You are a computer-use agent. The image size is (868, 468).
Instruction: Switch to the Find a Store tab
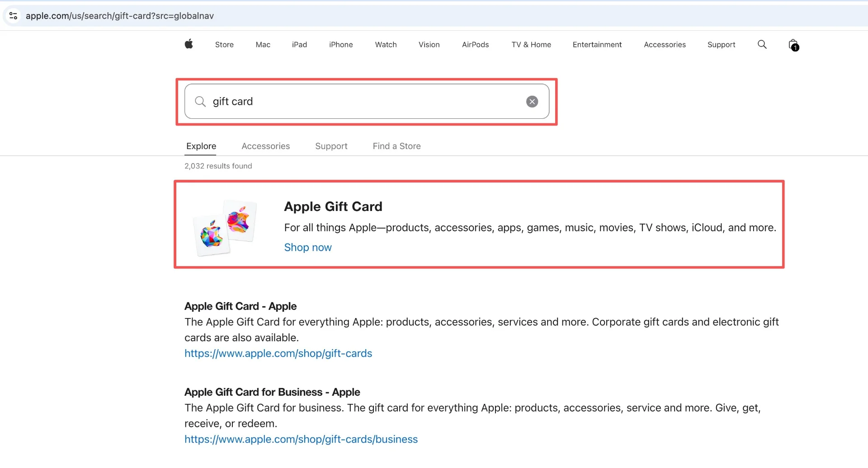pos(397,146)
